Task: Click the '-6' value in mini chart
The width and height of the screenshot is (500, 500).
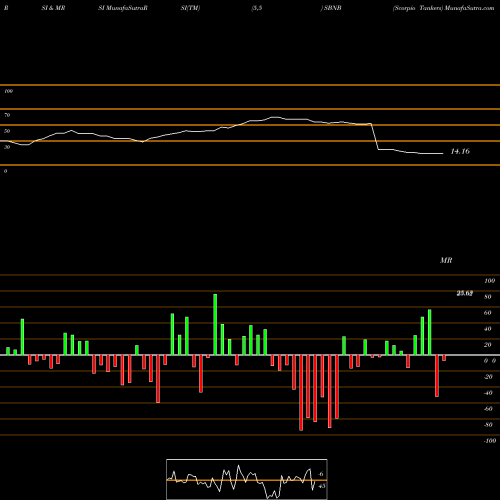Action: coord(320,474)
